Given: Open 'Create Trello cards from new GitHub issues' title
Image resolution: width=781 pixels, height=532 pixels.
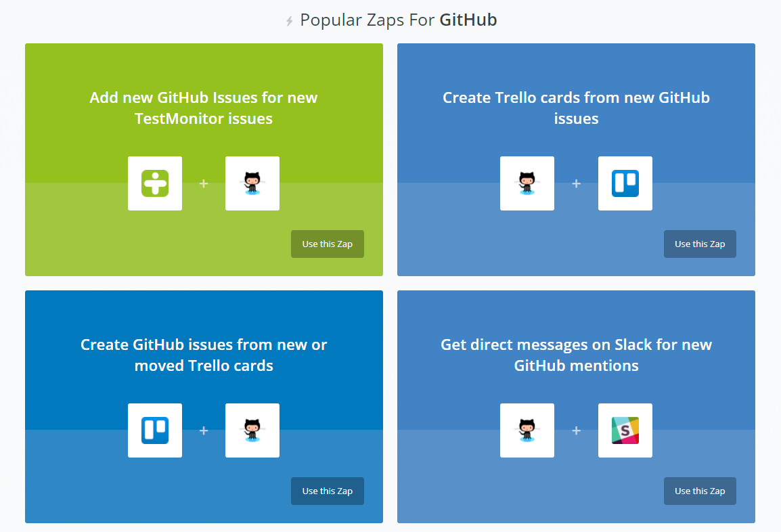Looking at the screenshot, I should click(x=576, y=108).
